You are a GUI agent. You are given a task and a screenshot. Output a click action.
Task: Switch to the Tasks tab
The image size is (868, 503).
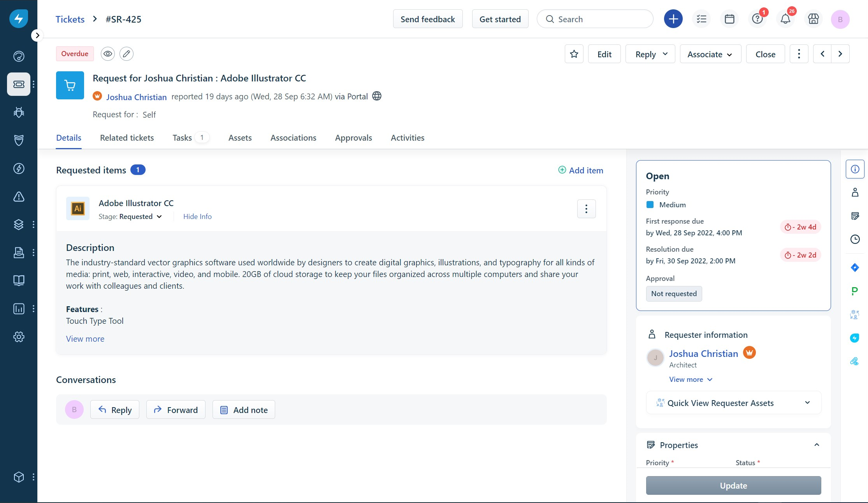tap(183, 137)
